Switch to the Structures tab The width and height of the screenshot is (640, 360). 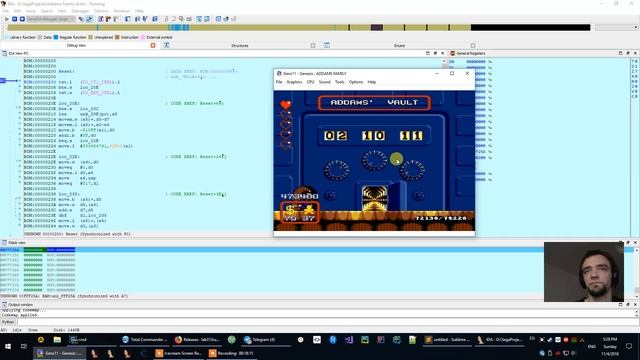240,45
